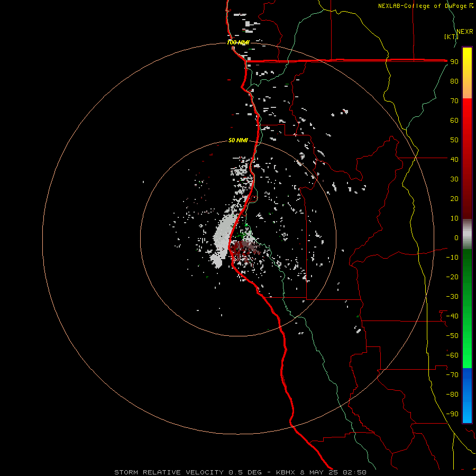
Task: Click the -30 scale value
Action: tap(452, 296)
